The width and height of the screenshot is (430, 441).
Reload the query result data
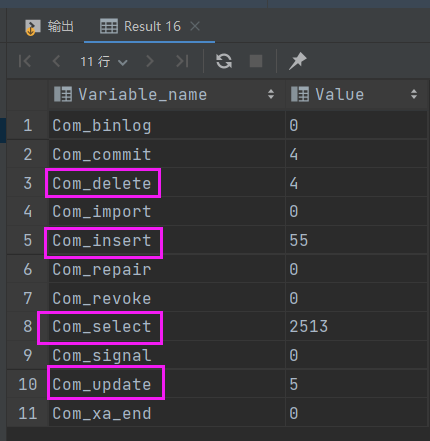coord(224,61)
